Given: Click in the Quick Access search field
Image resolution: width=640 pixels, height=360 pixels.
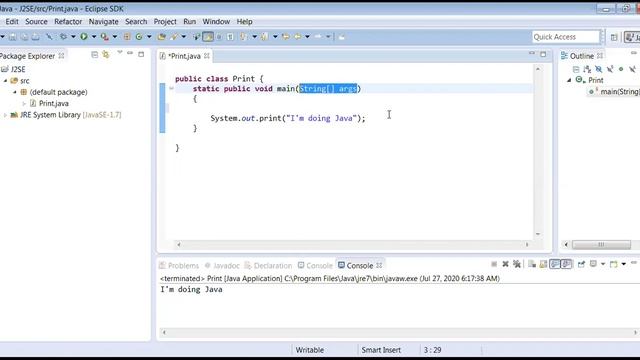Looking at the screenshot, I should click(566, 37).
